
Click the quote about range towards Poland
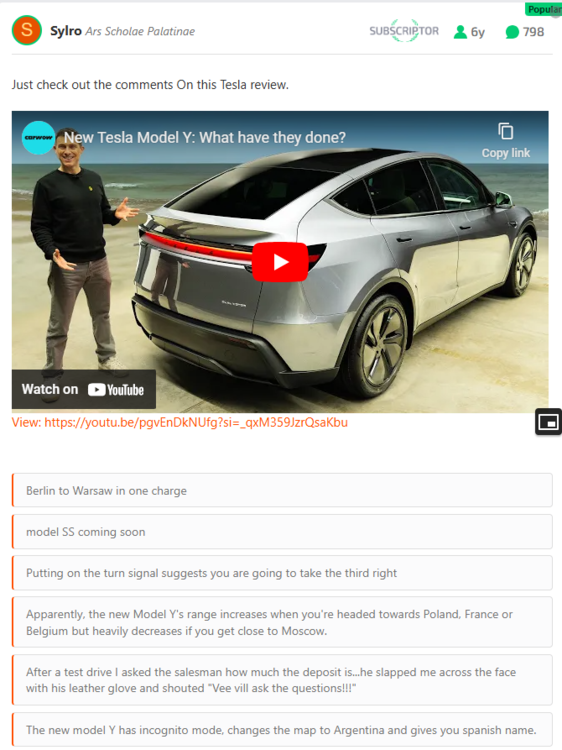coord(282,622)
